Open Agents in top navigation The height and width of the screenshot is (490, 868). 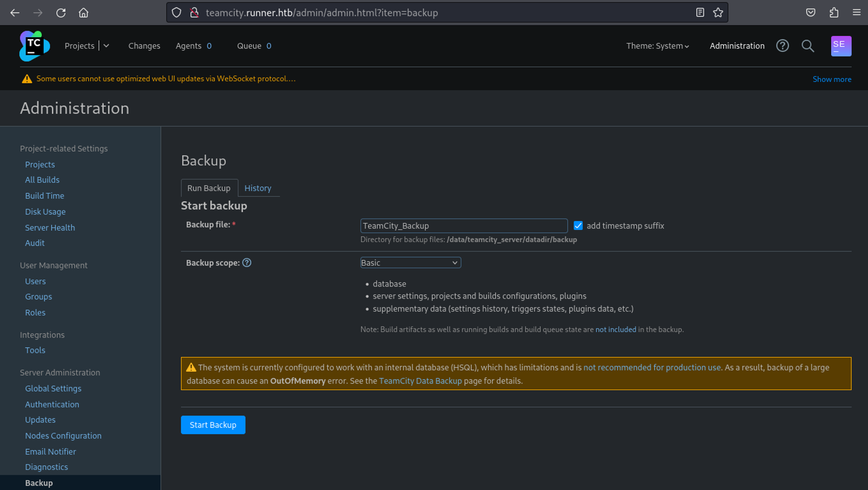[188, 46]
